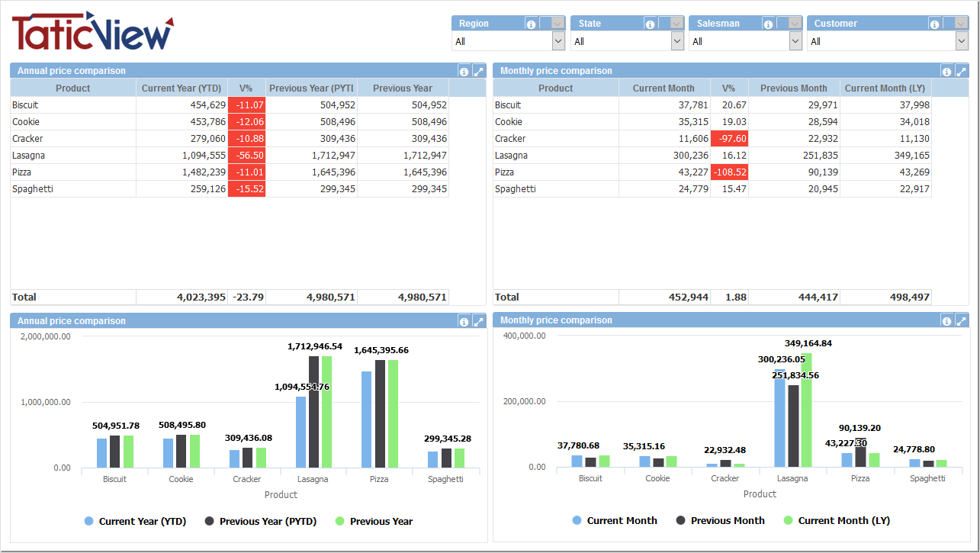Screen dimensions: 980x553
Task: Show info for Monthly price comparison chart
Action: [946, 320]
